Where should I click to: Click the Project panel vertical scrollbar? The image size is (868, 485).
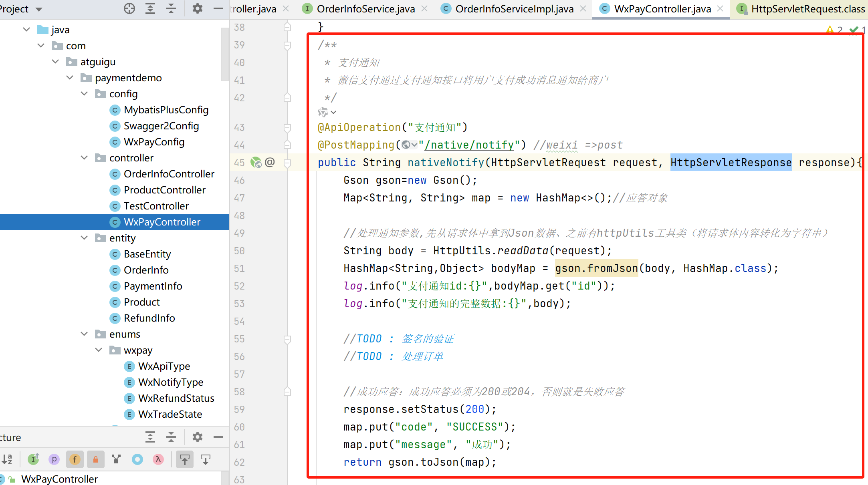coord(224,54)
